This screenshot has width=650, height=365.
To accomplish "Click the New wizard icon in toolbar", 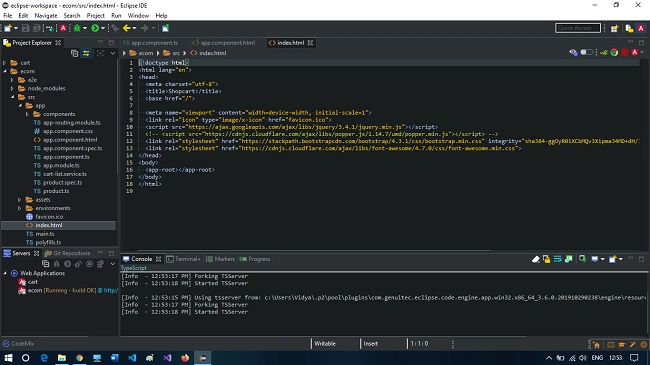I will 7,28.
